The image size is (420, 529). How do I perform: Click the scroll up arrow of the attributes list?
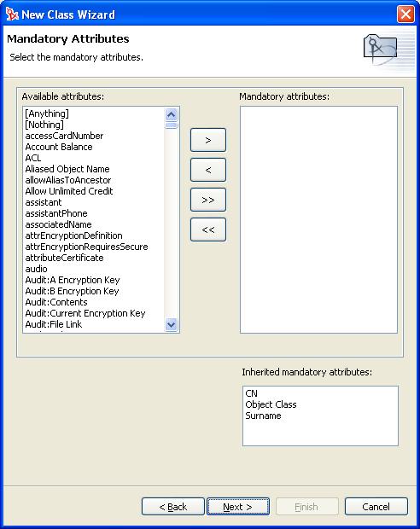pos(172,114)
